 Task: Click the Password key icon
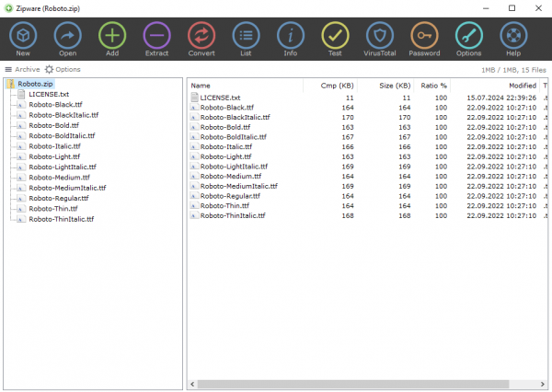click(x=424, y=36)
